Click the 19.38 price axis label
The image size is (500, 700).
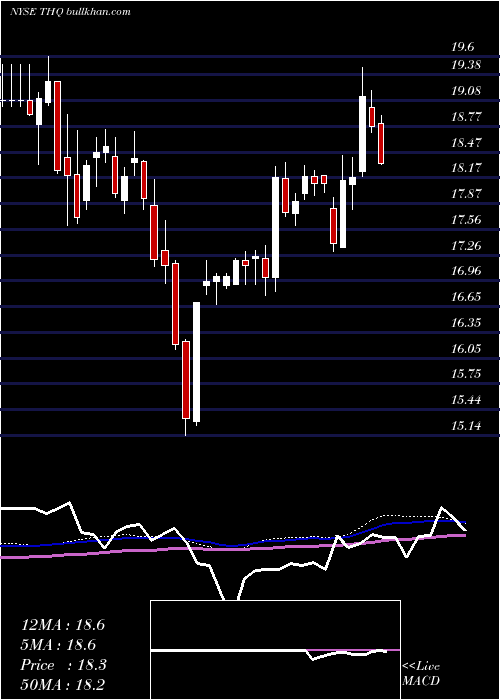click(x=466, y=65)
